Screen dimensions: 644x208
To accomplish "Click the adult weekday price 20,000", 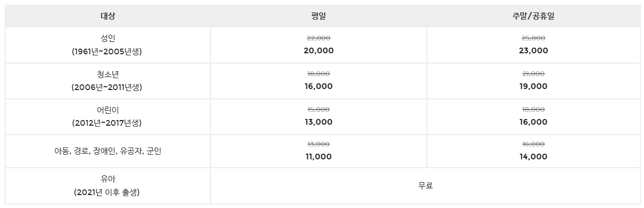I will (318, 51).
